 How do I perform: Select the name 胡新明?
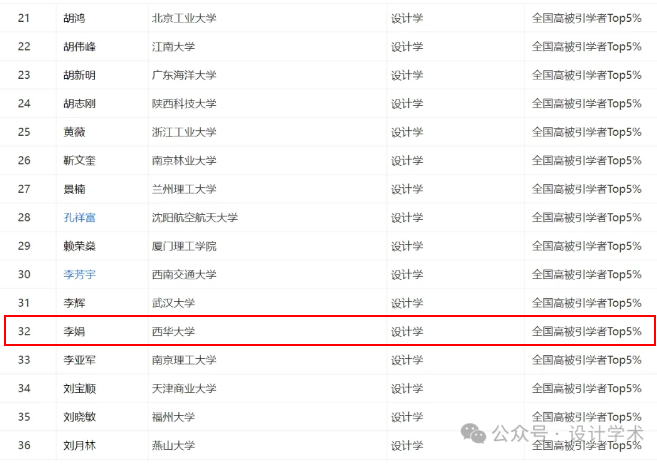click(79, 75)
